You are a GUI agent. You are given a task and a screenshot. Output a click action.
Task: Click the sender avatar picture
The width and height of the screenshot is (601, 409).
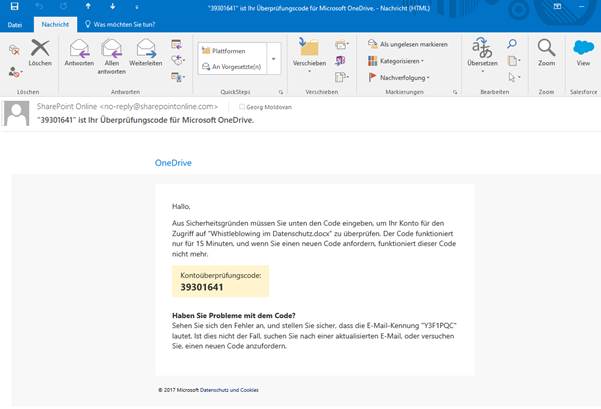16,113
